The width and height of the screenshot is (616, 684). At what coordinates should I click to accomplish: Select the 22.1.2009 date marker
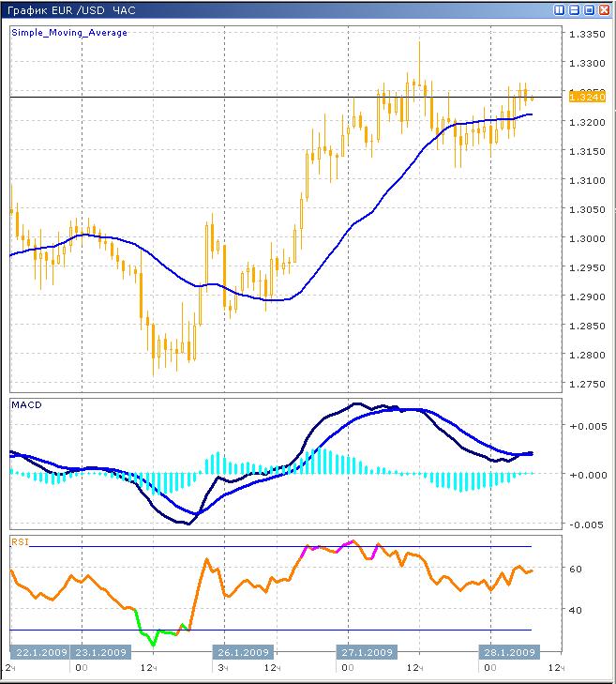click(38, 652)
